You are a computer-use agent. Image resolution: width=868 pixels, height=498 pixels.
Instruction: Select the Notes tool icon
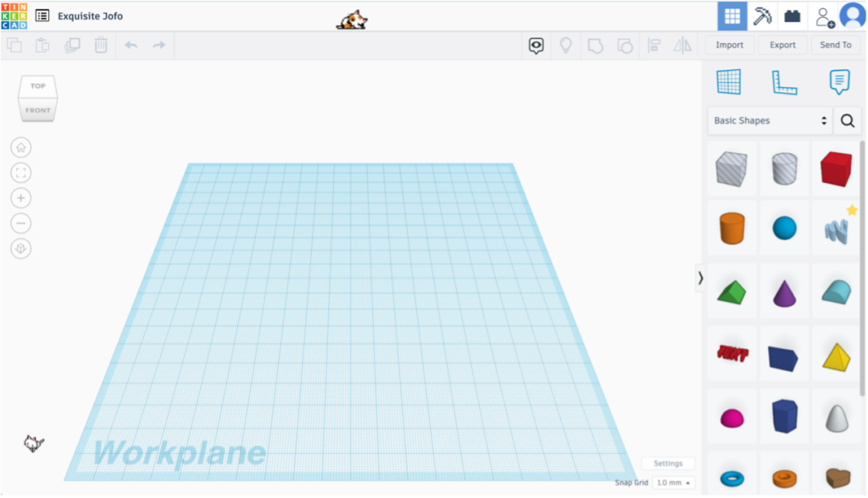click(839, 82)
